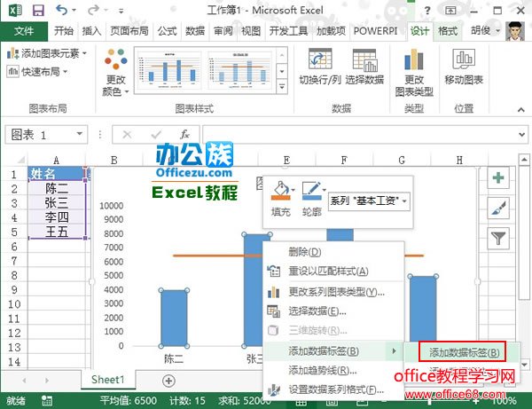Click the Ribbon display options icon
Screen dimensions: 532x409
(450, 11)
